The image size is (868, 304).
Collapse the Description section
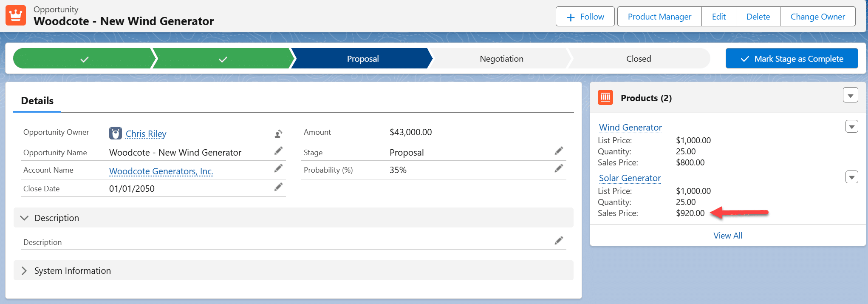pyautogui.click(x=24, y=218)
